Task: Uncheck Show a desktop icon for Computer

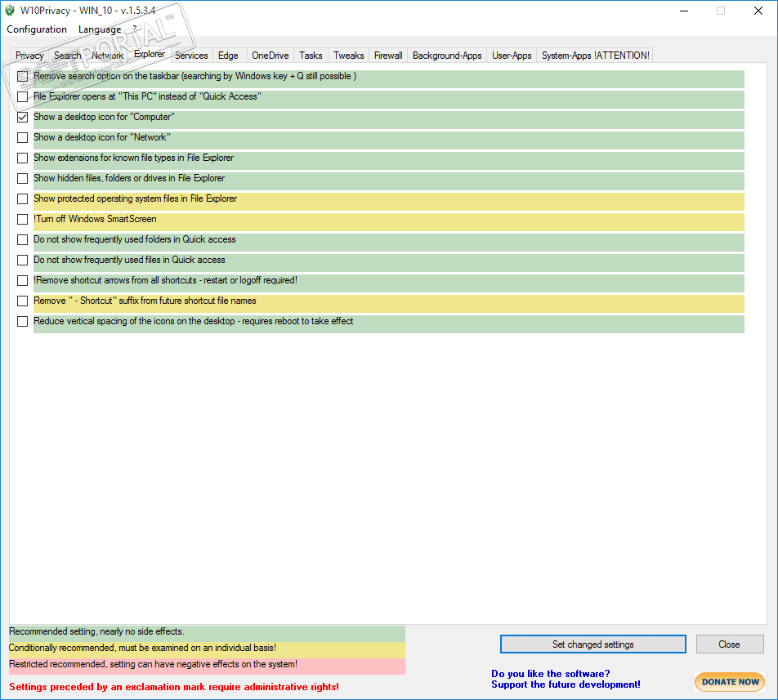Action: coord(22,117)
